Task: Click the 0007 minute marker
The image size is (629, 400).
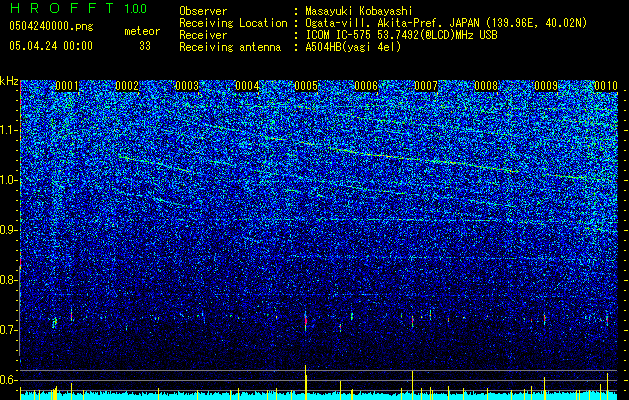Action: 426,86
